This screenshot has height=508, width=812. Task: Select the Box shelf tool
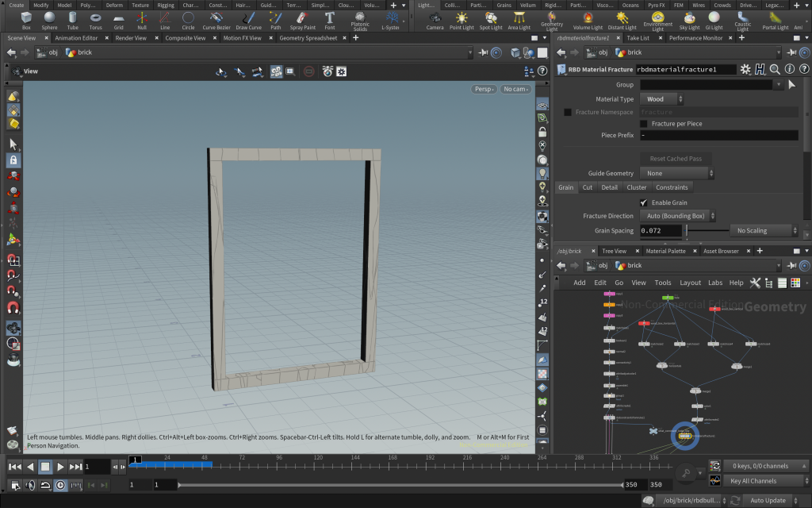coord(26,21)
